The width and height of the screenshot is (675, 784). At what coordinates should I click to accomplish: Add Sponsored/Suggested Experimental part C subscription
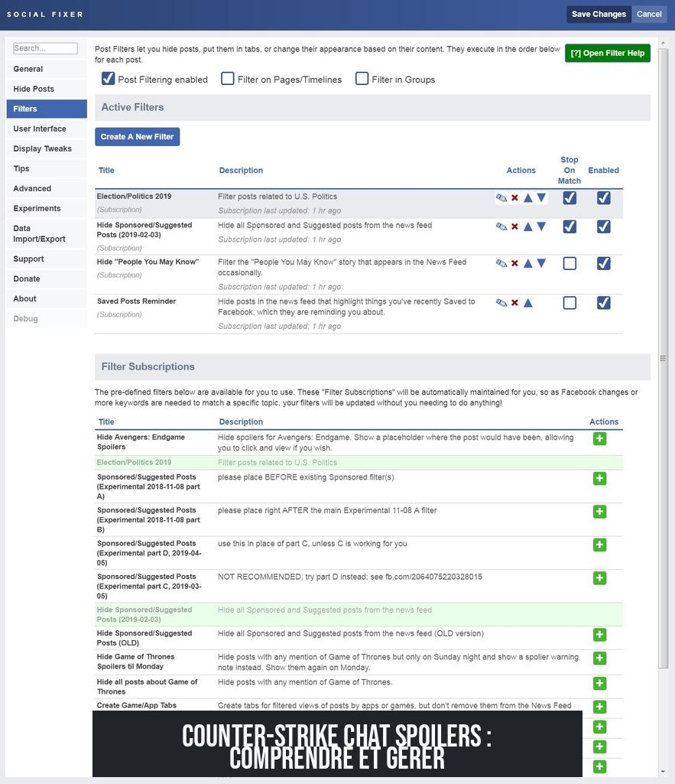[x=599, y=578]
